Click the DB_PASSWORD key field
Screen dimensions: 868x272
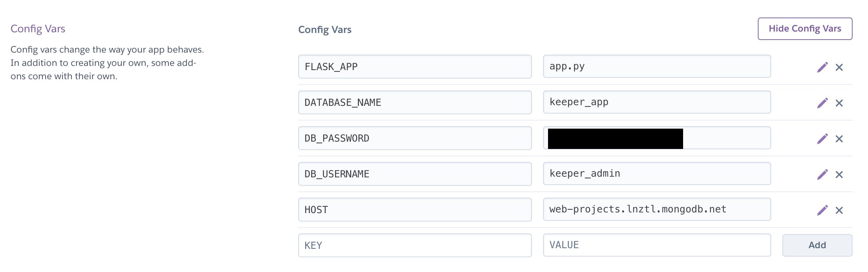(x=415, y=138)
